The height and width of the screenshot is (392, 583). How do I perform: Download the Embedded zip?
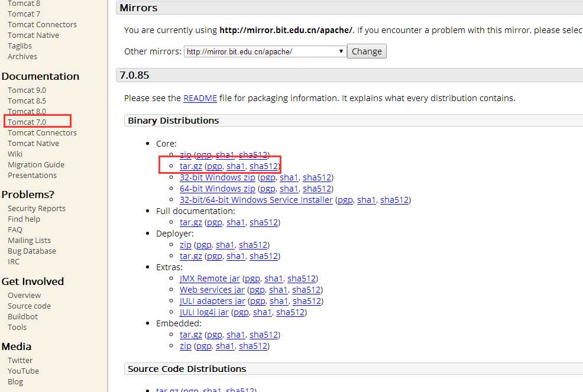186,346
